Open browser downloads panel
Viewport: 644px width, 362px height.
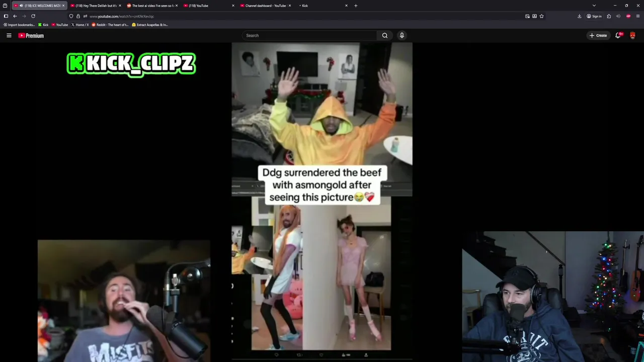click(579, 16)
